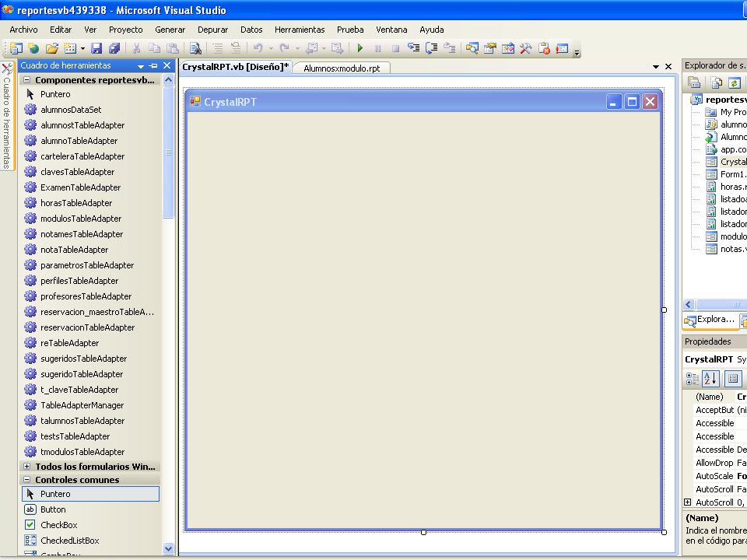Toggle the toolbox auto-hide pushpin
Image resolution: width=747 pixels, height=560 pixels.
click(x=153, y=65)
